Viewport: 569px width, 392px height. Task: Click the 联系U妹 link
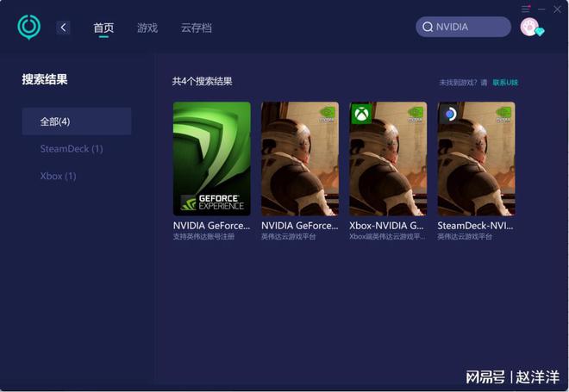click(505, 83)
